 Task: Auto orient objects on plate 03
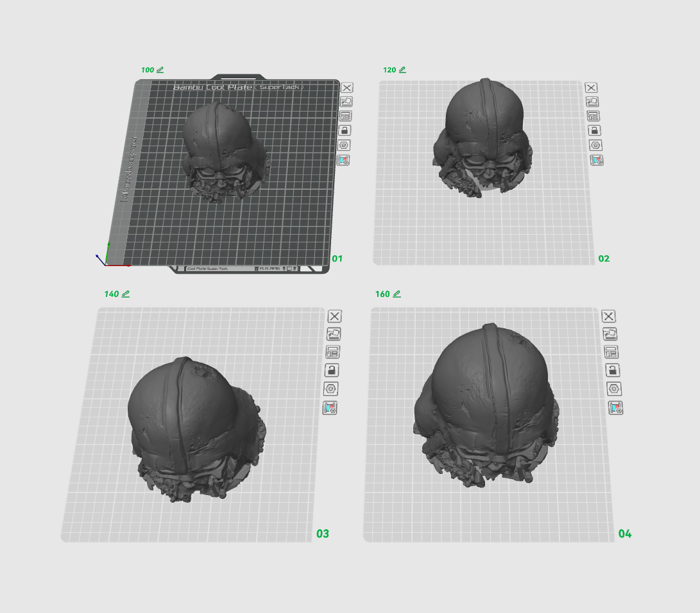coord(334,333)
